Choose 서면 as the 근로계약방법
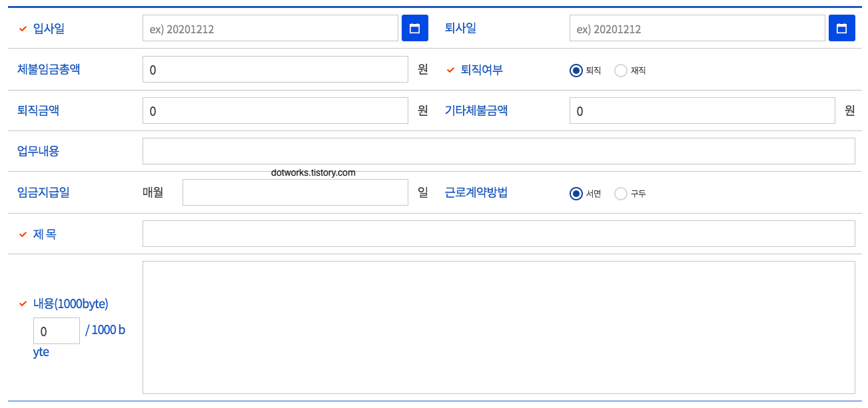 [576, 193]
